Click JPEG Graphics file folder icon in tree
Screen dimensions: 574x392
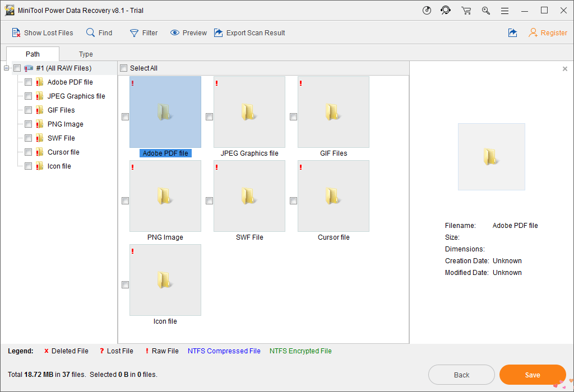[x=40, y=96]
